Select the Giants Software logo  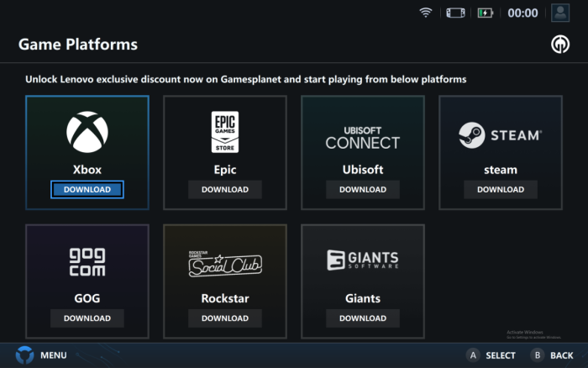point(363,261)
